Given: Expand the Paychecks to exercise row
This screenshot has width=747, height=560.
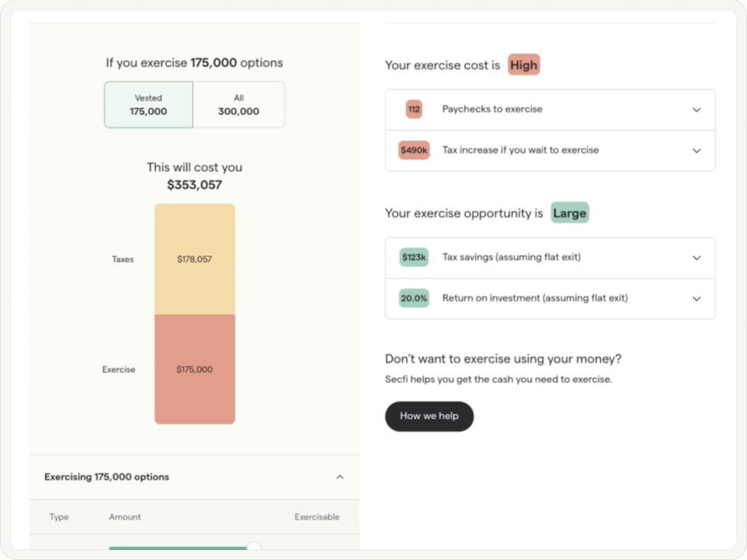Looking at the screenshot, I should click(x=697, y=110).
